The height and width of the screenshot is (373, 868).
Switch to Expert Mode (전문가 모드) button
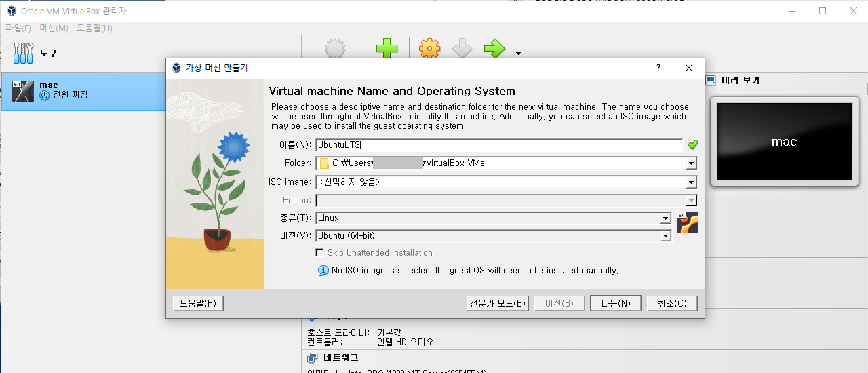tap(498, 303)
